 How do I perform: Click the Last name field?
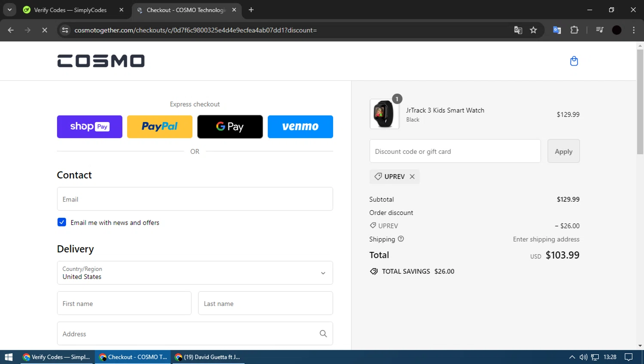tap(265, 303)
